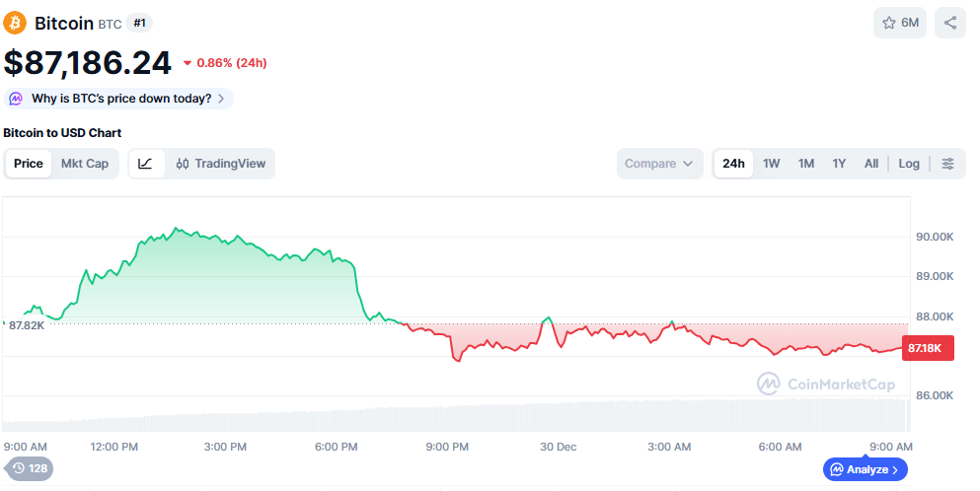Open the Analyze panel chevron
Screen dimensions: 980x491
point(895,469)
